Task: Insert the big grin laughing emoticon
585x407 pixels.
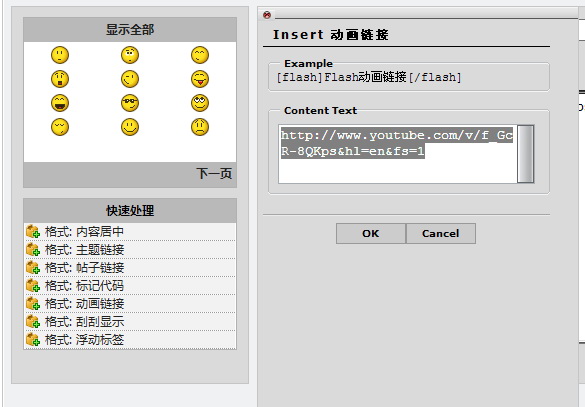Action: [x=60, y=103]
